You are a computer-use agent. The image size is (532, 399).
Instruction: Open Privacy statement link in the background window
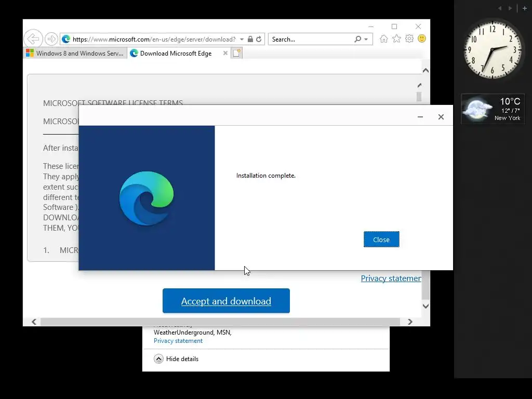(x=178, y=341)
